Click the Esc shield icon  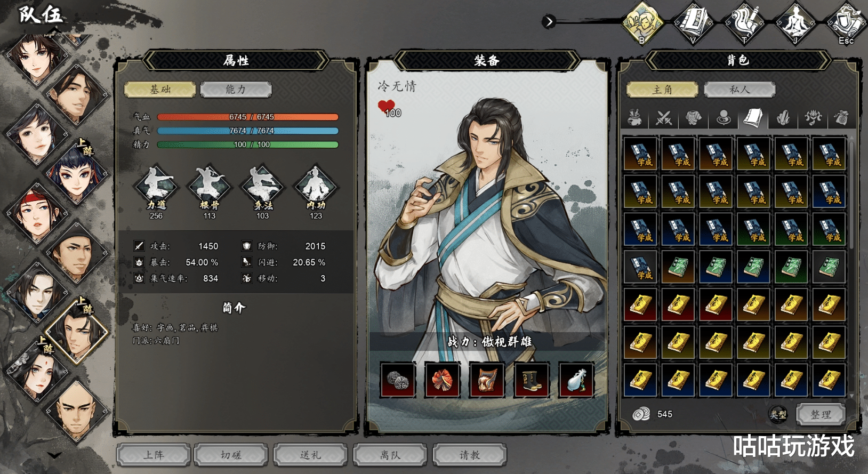(x=846, y=23)
